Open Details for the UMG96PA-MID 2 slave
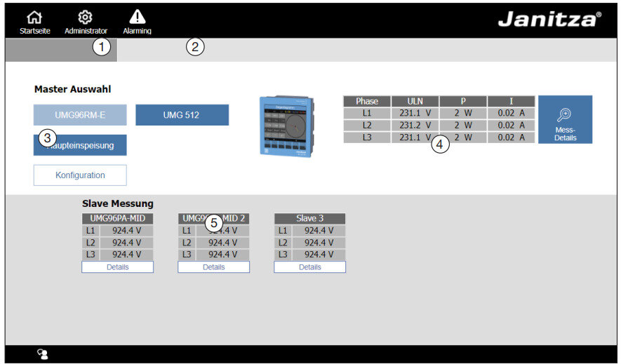This screenshot has width=621, height=364. [x=213, y=267]
